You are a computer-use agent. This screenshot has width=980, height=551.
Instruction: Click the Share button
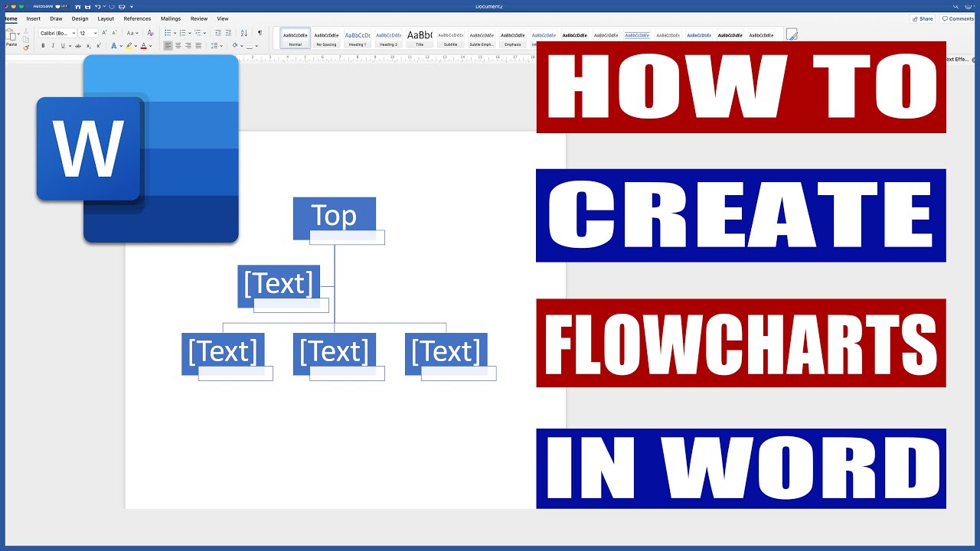[923, 18]
